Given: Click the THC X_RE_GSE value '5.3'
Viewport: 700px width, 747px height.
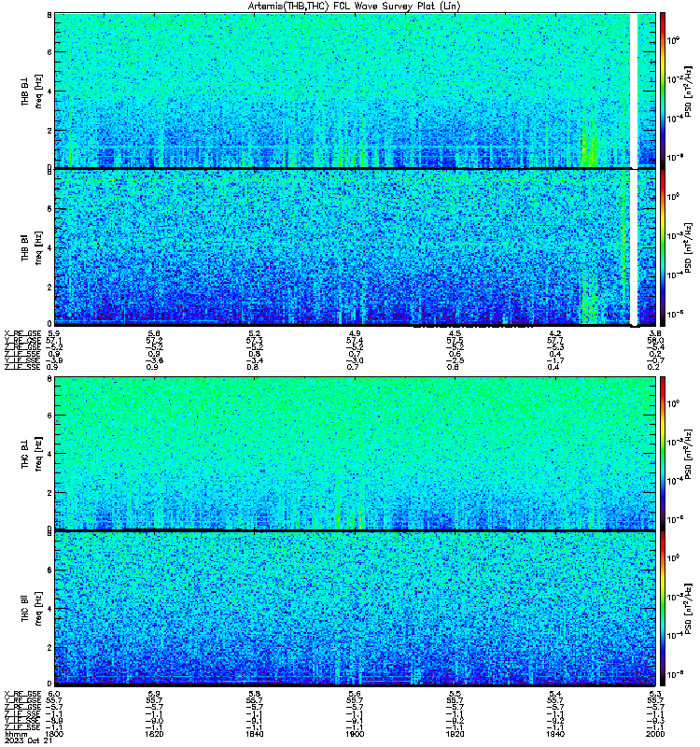Looking at the screenshot, I should 655,694.
